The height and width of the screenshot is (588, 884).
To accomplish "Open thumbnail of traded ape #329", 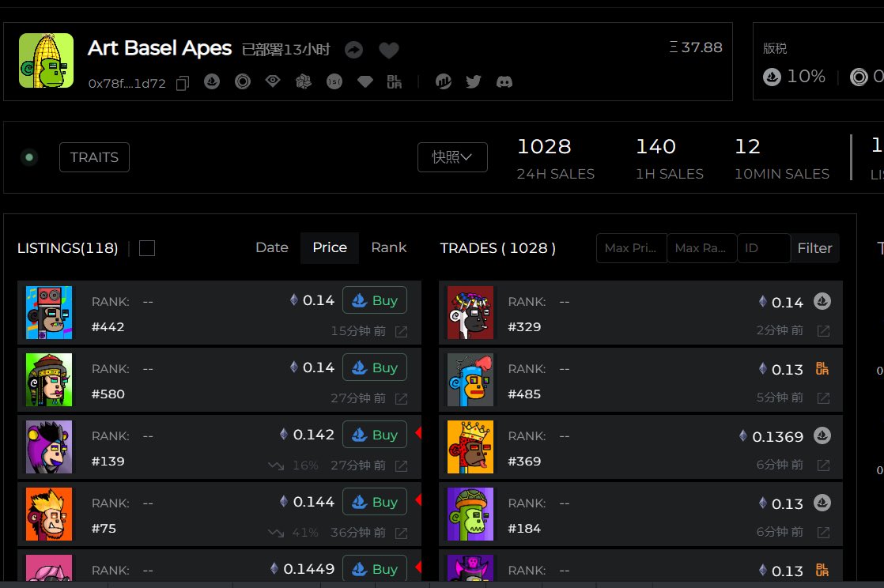I will 470,312.
